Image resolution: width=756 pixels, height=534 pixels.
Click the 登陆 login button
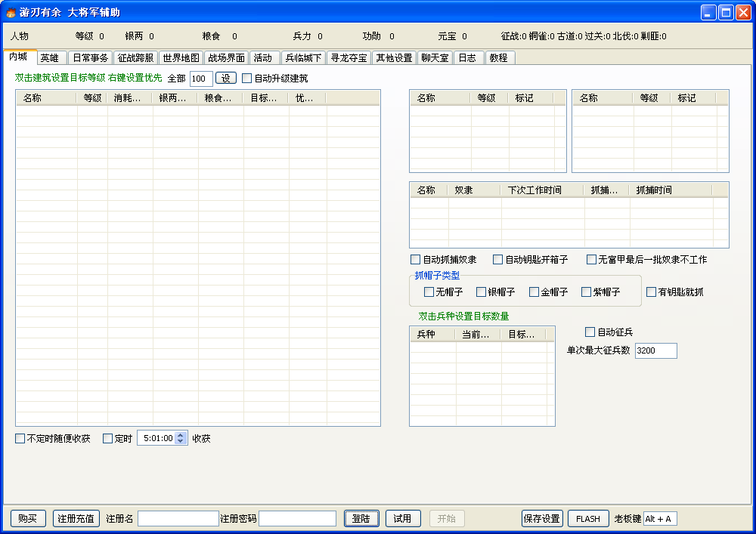coord(361,519)
